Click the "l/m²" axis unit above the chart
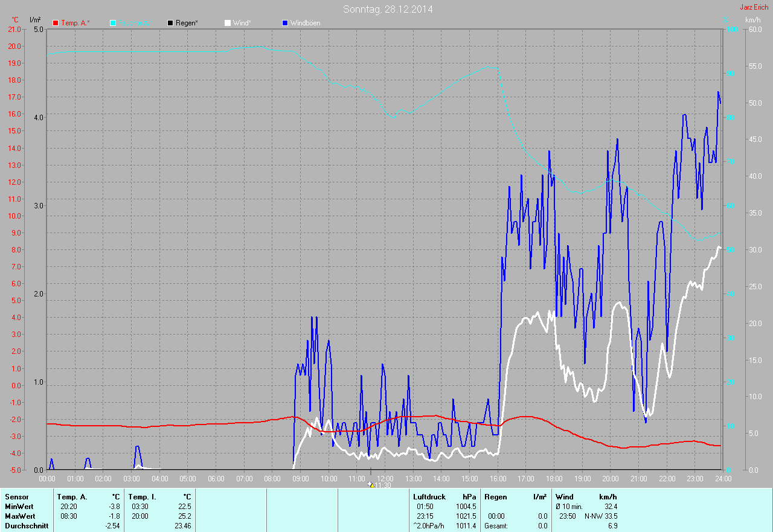Screen dimensions: 773x532 coord(35,20)
